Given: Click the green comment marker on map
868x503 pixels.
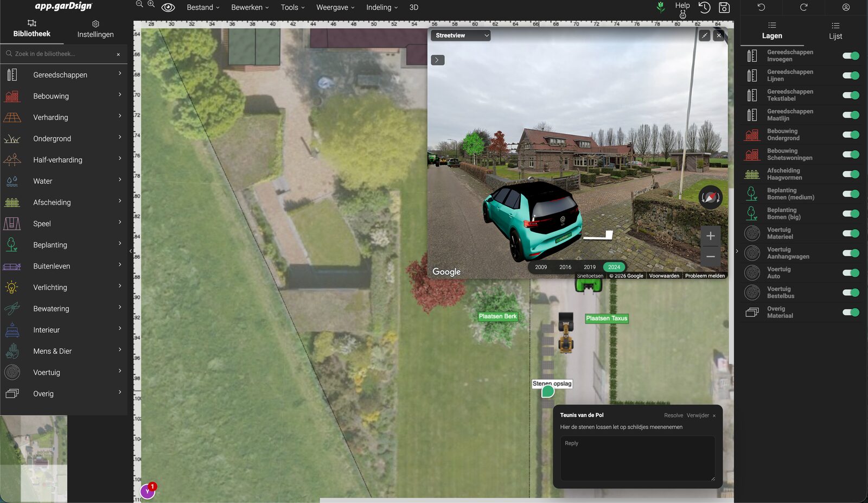Looking at the screenshot, I should click(548, 391).
